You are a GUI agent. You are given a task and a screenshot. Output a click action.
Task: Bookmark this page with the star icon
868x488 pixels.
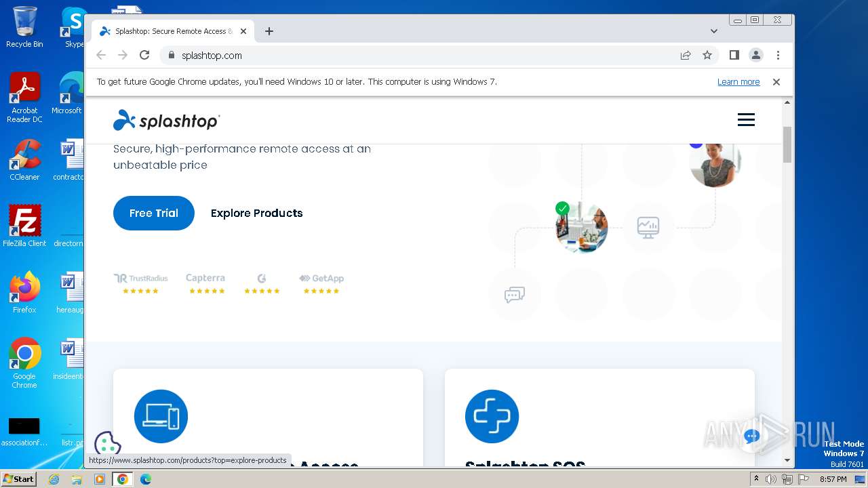click(x=707, y=55)
